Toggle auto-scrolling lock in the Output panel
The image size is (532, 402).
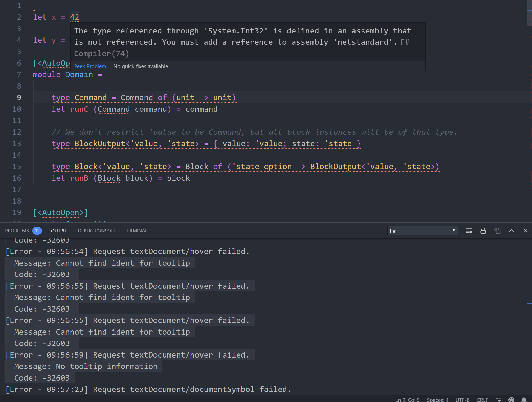click(x=483, y=231)
